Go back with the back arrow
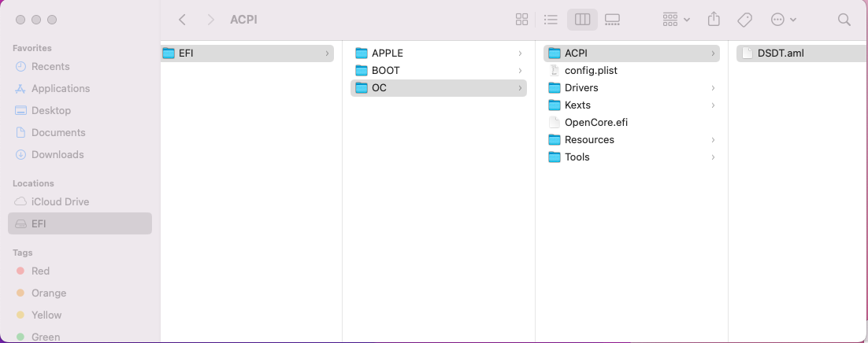The width and height of the screenshot is (868, 343). (x=183, y=20)
